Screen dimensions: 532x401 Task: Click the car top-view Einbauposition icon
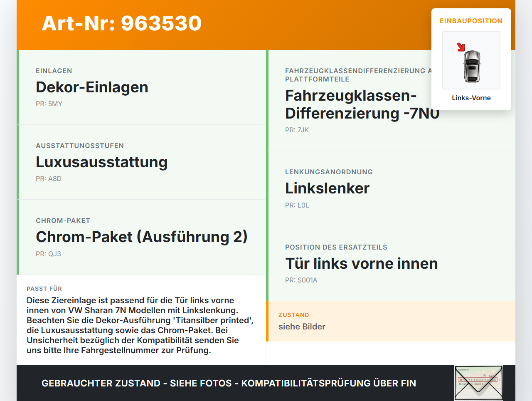tap(471, 60)
